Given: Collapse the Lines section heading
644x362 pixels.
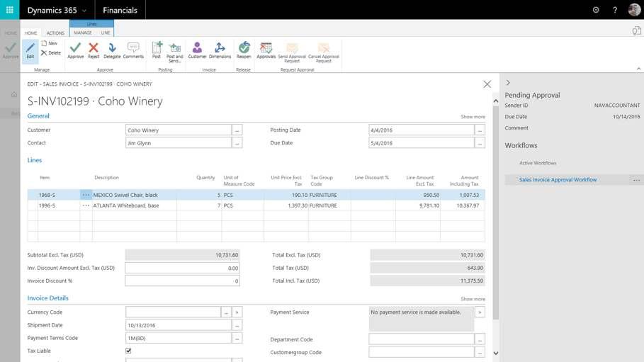Looking at the screenshot, I should [35, 160].
